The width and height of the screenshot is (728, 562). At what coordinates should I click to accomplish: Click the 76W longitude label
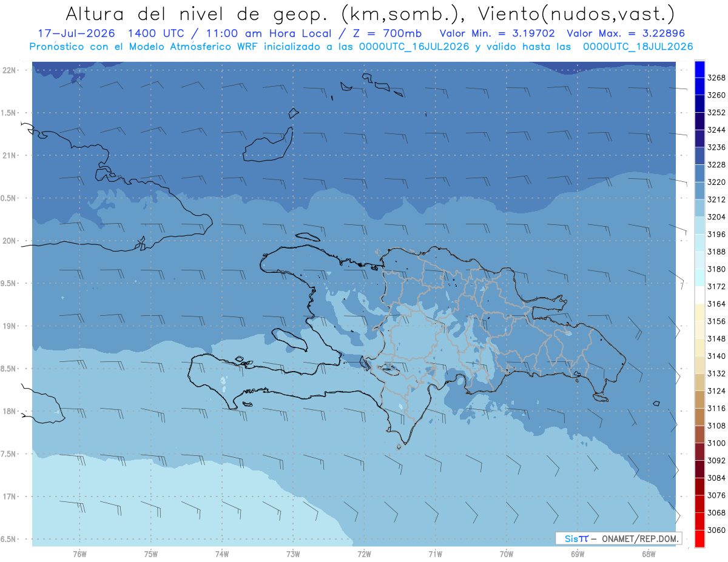[x=79, y=554]
